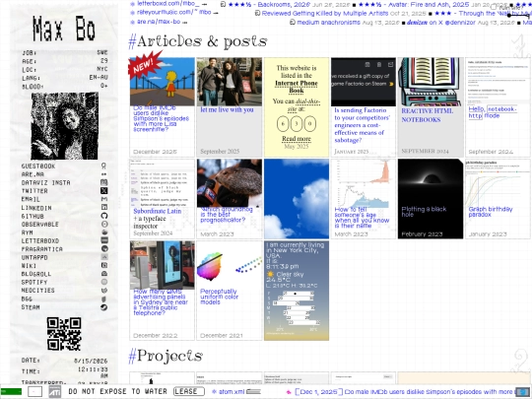Viewport: 532px width, 399px height.
Task: Open the 'Internet Phone Book' link
Action: 297,87
